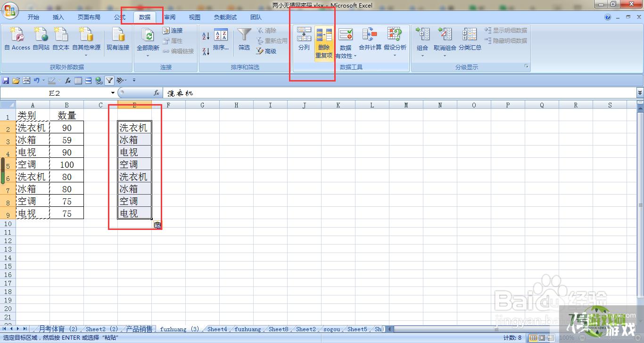Click 分列 text to columns
The image size is (644, 343).
tap(304, 40)
